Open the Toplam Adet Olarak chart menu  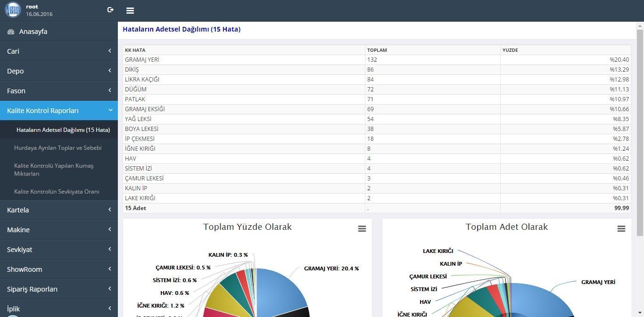tap(621, 228)
